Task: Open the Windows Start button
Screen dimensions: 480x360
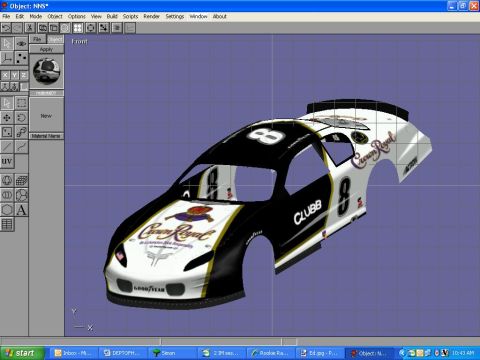Action: tap(22, 353)
